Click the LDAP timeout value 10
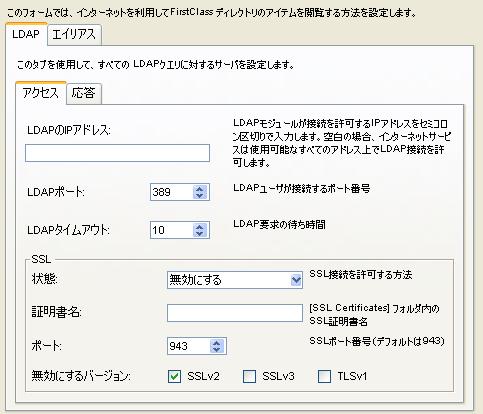Screen dimensions: 483x414 [x=159, y=230]
